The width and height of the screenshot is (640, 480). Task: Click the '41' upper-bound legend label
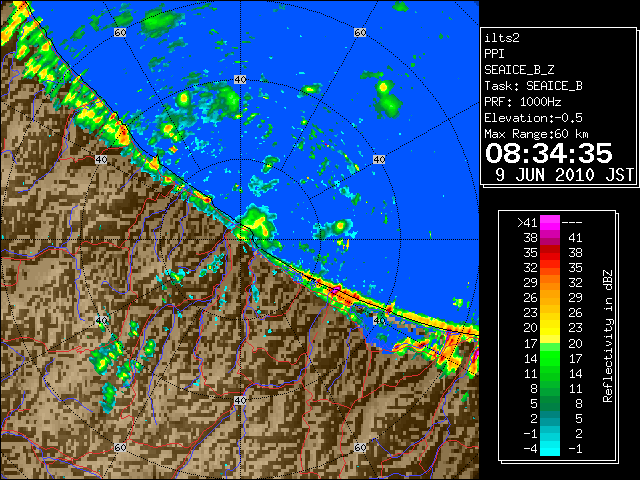[x=575, y=238]
